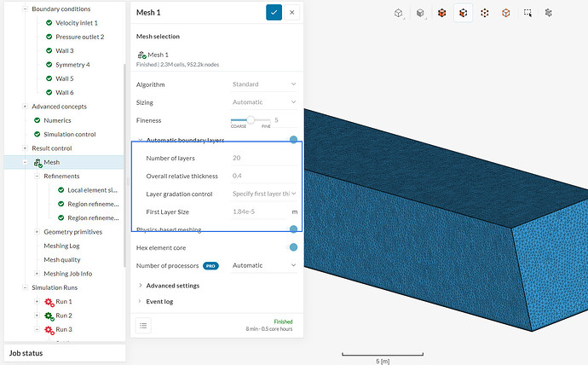Close the Mesh 1 panel
This screenshot has width=588, height=365.
291,13
